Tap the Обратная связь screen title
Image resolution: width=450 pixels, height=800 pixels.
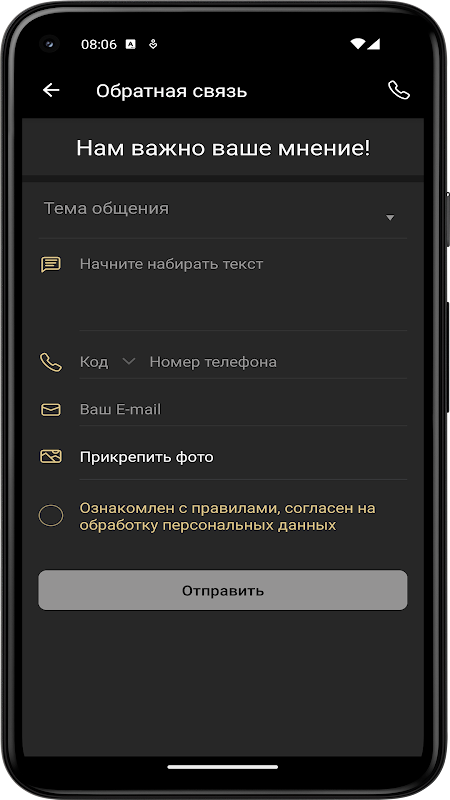pyautogui.click(x=171, y=91)
